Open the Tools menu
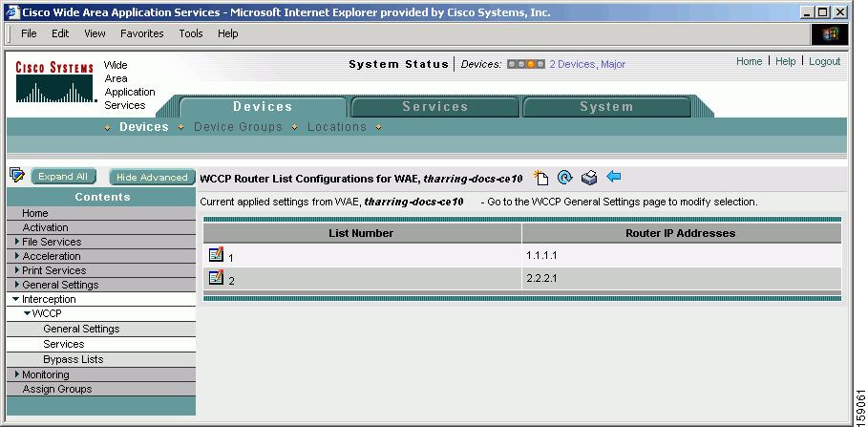This screenshot has height=427, width=868. pyautogui.click(x=191, y=33)
